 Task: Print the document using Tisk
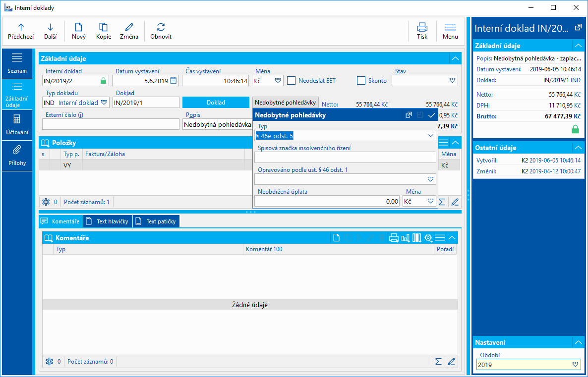pyautogui.click(x=422, y=31)
